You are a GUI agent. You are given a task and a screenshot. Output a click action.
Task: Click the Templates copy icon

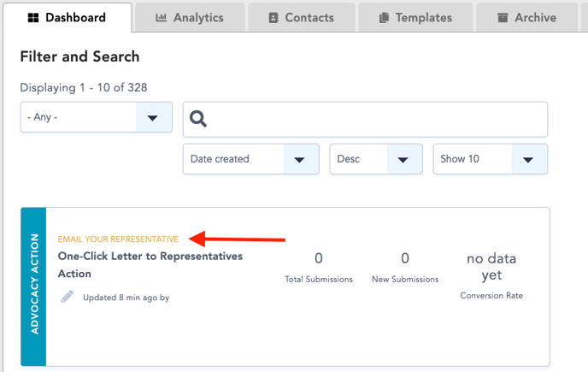pos(384,18)
